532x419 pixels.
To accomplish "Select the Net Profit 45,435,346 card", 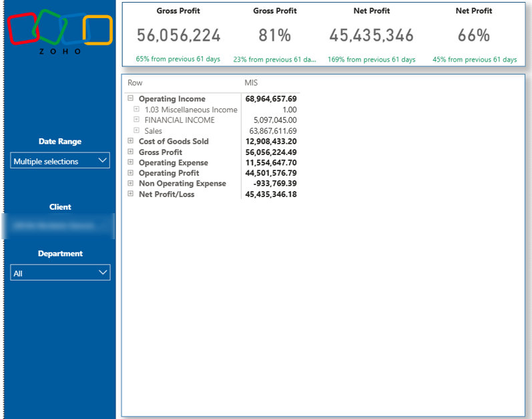I will click(371, 35).
